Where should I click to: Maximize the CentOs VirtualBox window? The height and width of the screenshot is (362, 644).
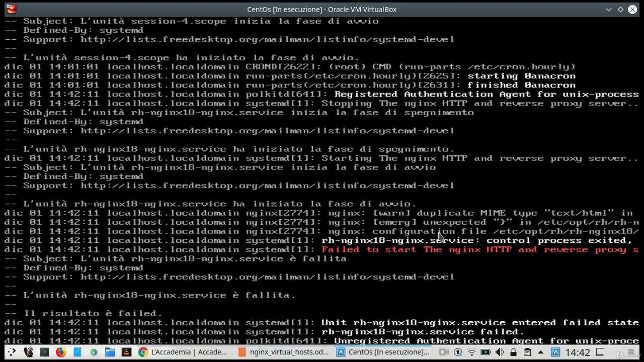(620, 9)
